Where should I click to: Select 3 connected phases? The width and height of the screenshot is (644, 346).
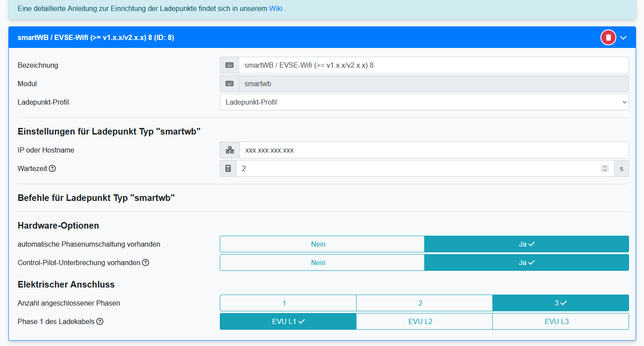[561, 303]
